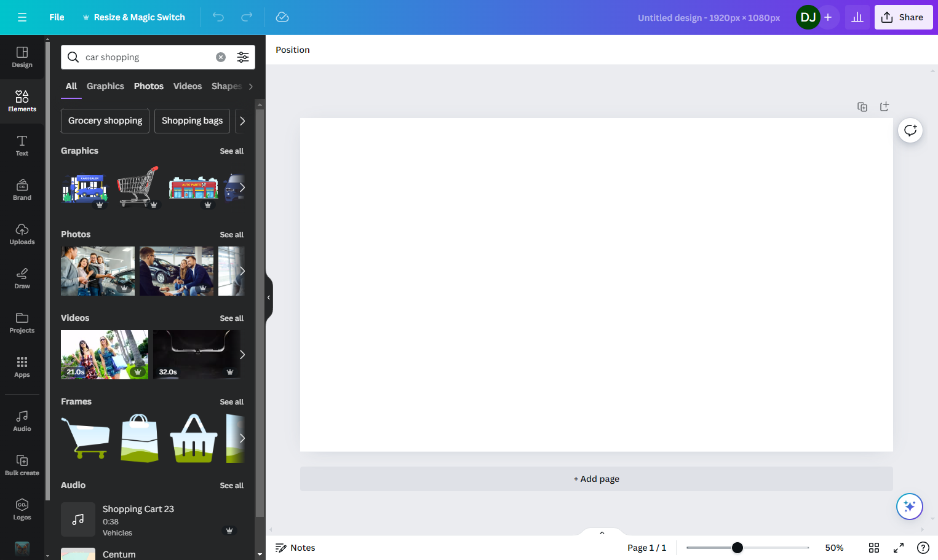
Task: Open the hamburger main menu
Action: tap(22, 17)
